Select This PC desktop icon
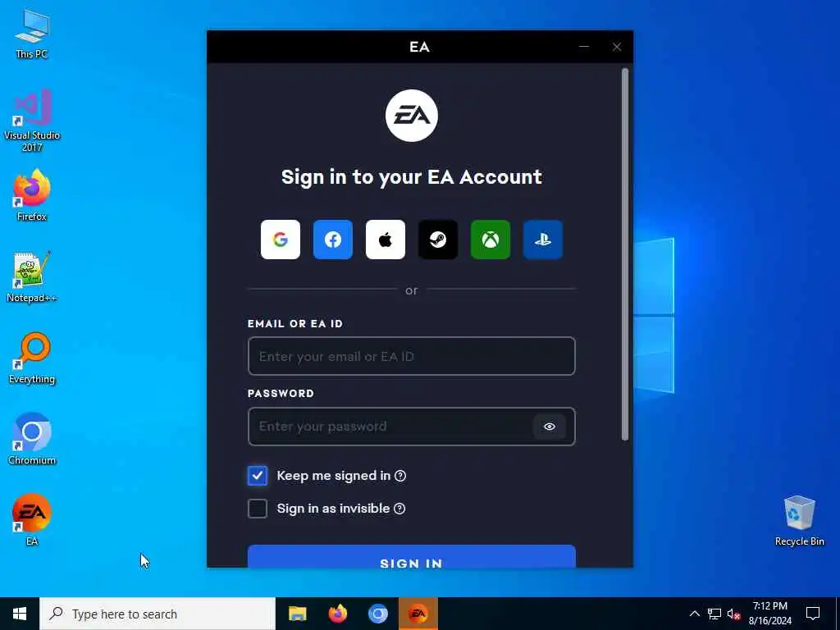This screenshot has height=630, width=840. coord(32,34)
